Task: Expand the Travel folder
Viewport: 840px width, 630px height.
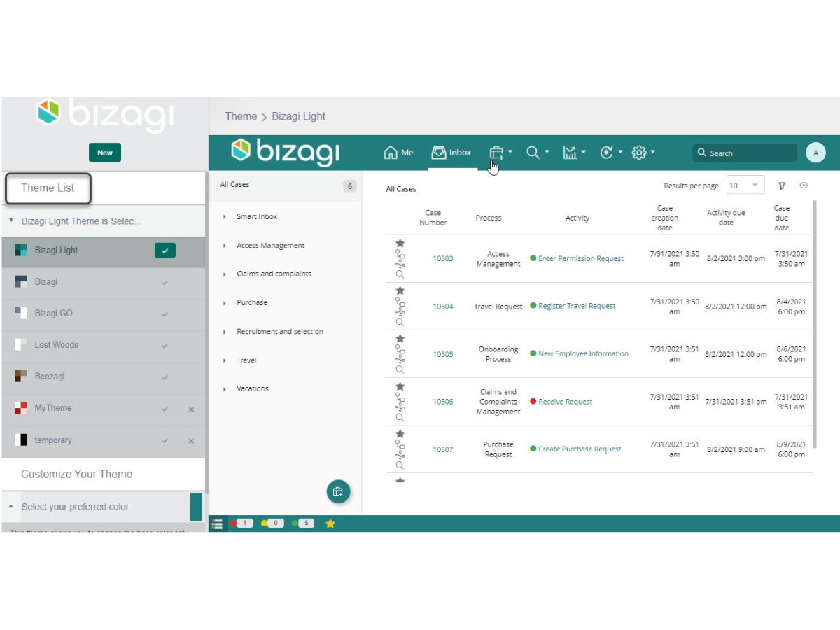Action: click(225, 360)
